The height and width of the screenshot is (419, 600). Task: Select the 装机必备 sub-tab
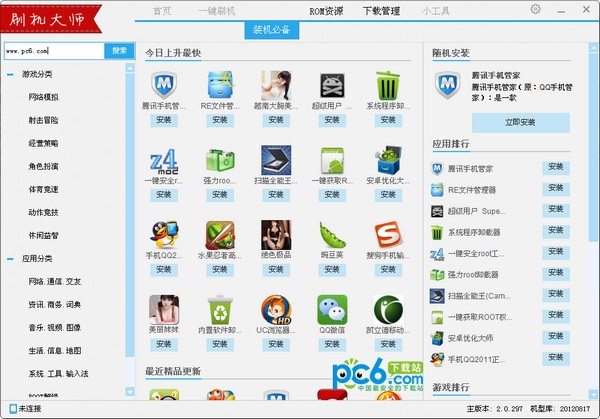[x=272, y=30]
